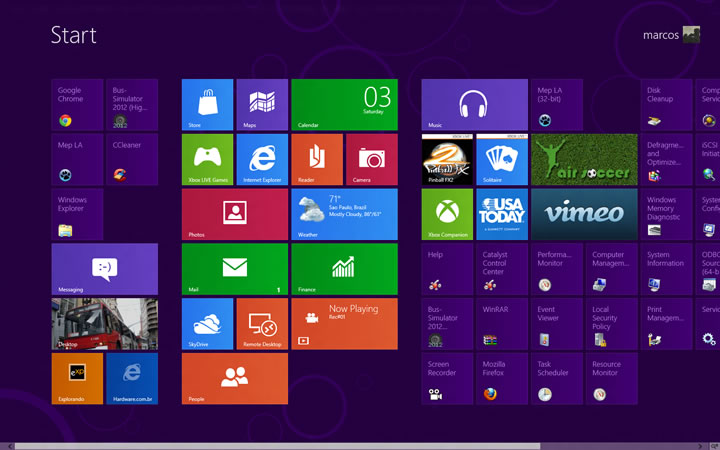Open Event Viewer tile
This screenshot has height=450, width=720.
(x=557, y=324)
